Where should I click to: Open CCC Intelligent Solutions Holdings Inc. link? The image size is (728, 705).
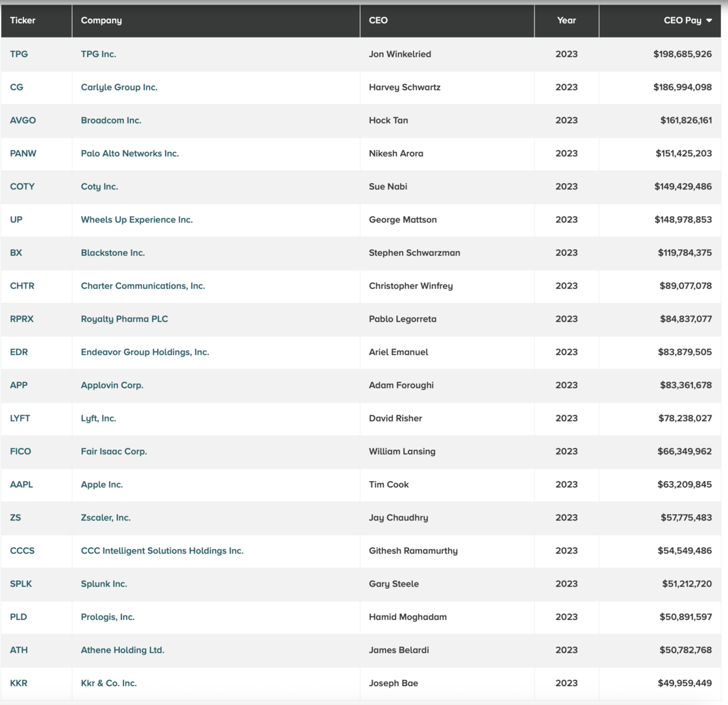coord(162,551)
